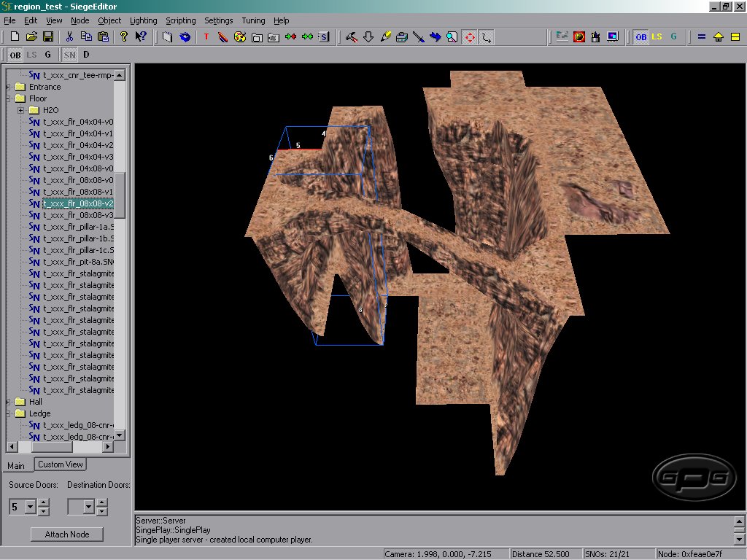Expand the H2O folder node

pos(21,110)
